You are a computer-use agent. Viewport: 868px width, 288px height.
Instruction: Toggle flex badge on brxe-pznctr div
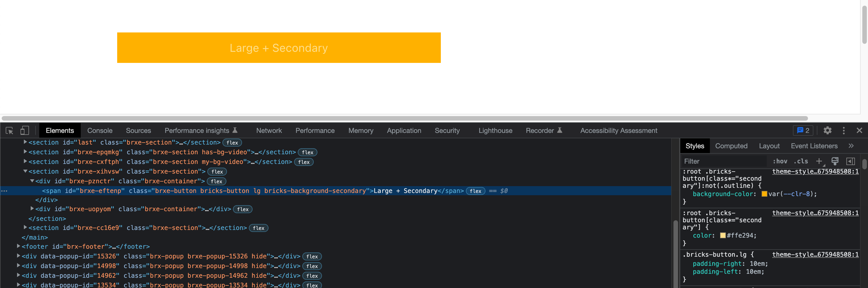[216, 182]
